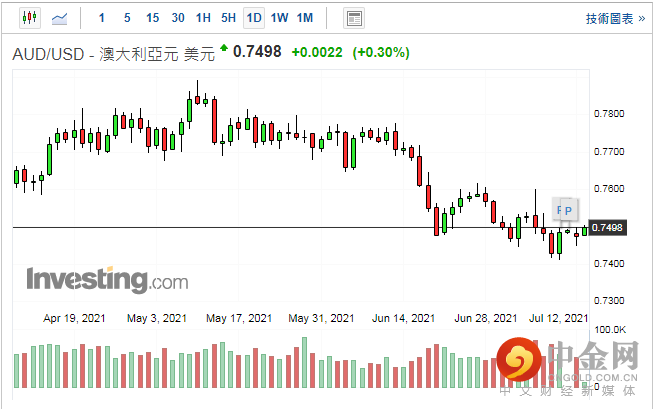This screenshot has height=409, width=653.
Task: Click the F event marker on chart
Action: pyautogui.click(x=560, y=210)
